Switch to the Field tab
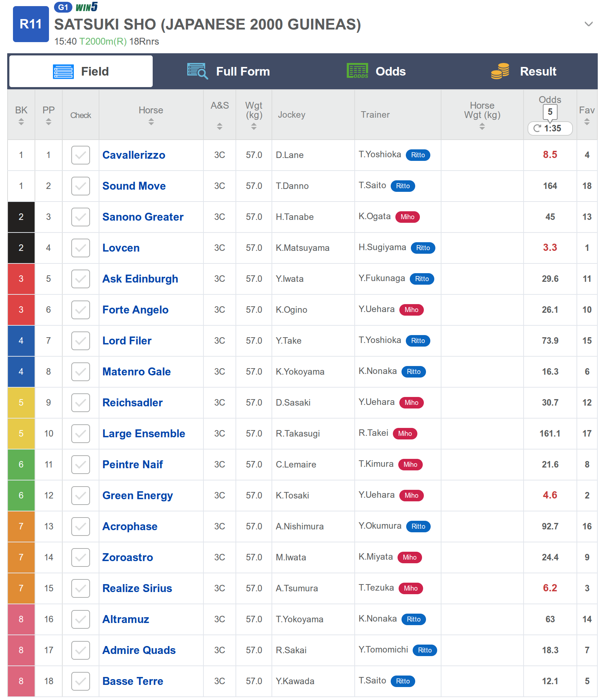Screen dimensions: 601x700 [x=81, y=71]
